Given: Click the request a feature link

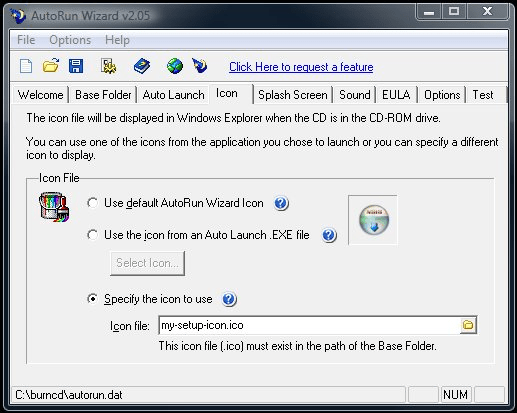Looking at the screenshot, I should [301, 67].
